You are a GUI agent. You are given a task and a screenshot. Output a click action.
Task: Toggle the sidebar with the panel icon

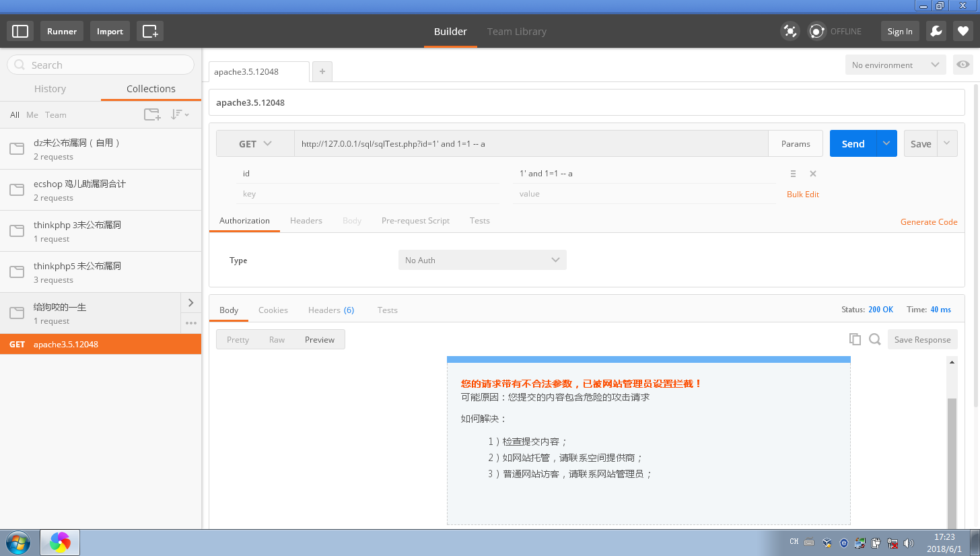(x=21, y=31)
